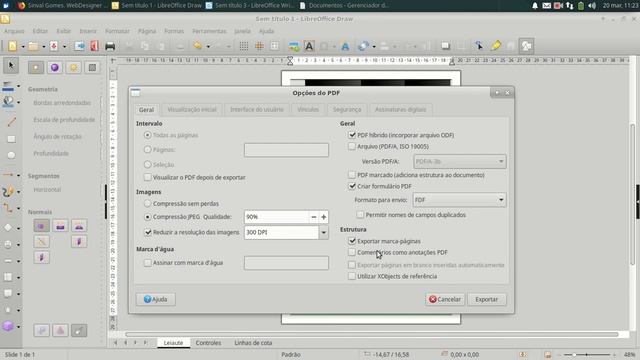Select the 'Linhas de cota' layer tab
Screen dimensions: 640x360
click(x=253, y=343)
